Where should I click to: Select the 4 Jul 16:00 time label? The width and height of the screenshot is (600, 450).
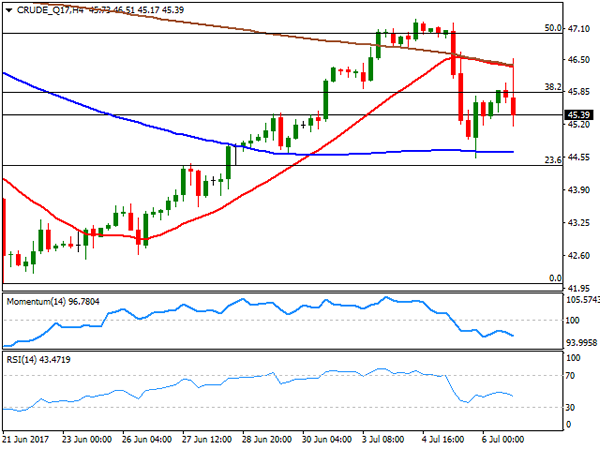(x=443, y=439)
